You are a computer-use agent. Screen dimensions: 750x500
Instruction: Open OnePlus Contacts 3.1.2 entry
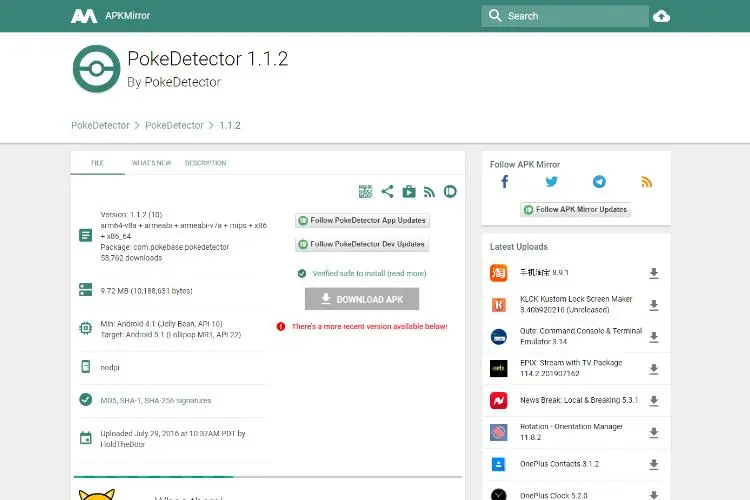[559, 464]
